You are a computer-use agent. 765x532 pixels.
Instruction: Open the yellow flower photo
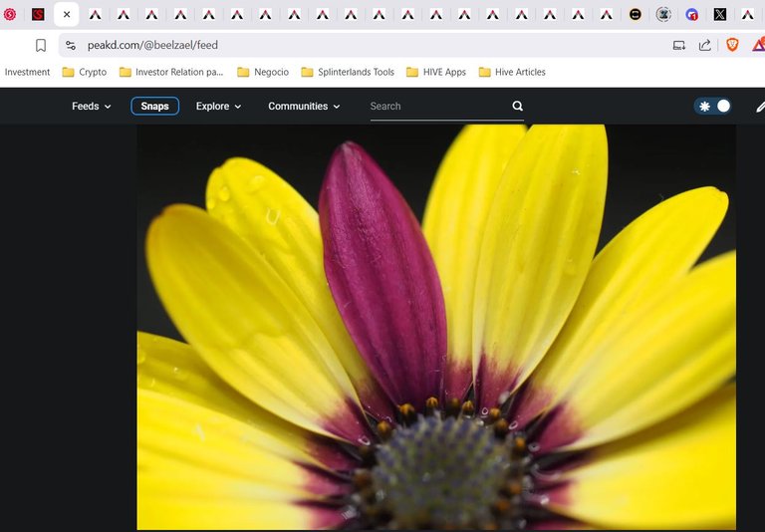(x=436, y=327)
